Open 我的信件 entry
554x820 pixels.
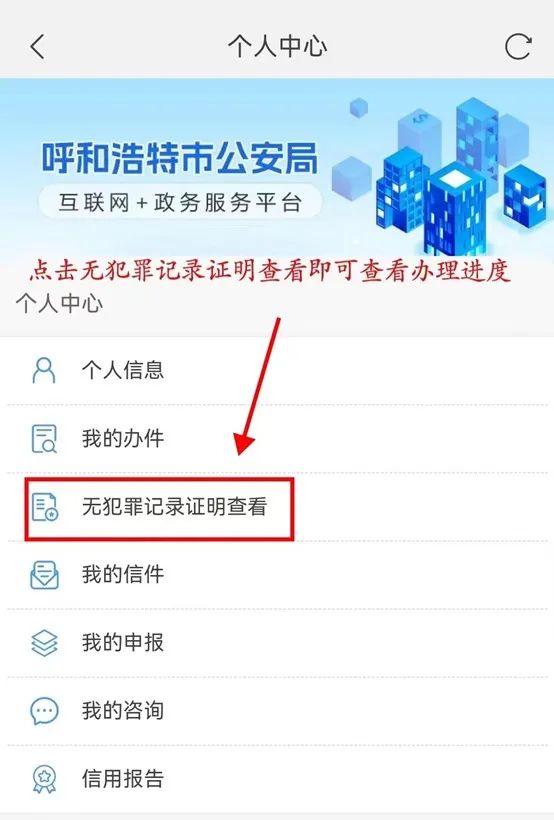[x=277, y=575]
